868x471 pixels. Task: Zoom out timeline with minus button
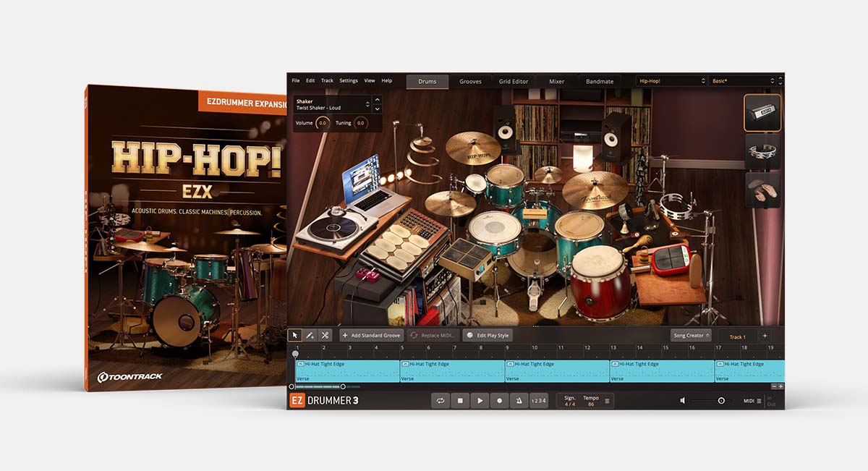click(x=773, y=386)
